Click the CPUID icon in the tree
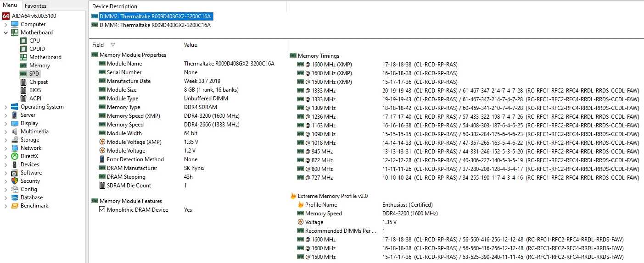This screenshot has width=644, height=263. pyautogui.click(x=23, y=49)
